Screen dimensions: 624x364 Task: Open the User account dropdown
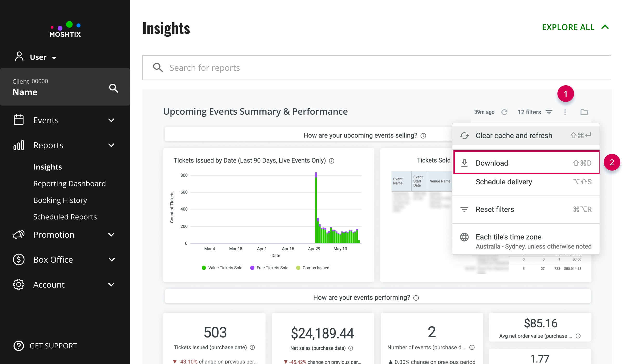click(36, 57)
